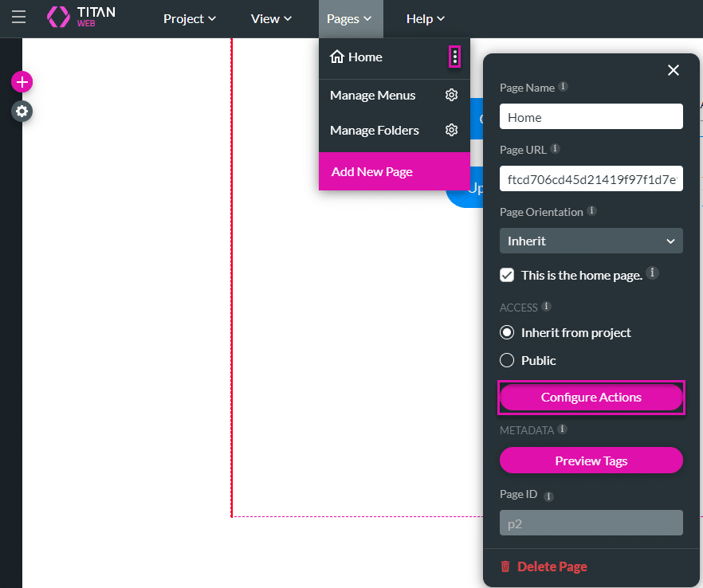Select Inherit from project access

[506, 332]
